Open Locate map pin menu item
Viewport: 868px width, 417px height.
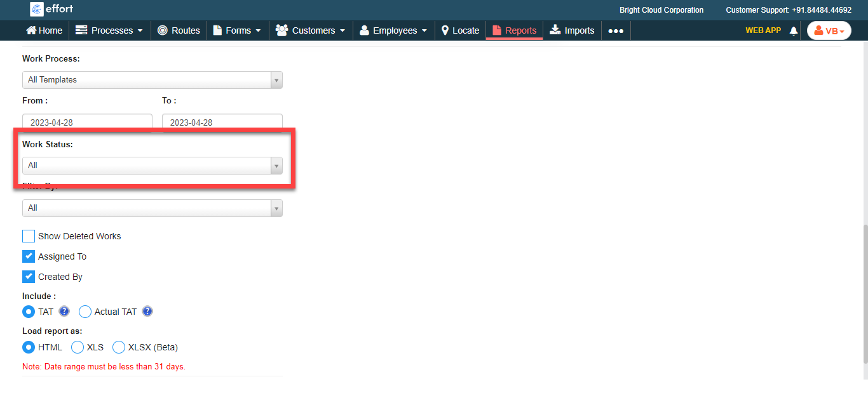(x=460, y=30)
